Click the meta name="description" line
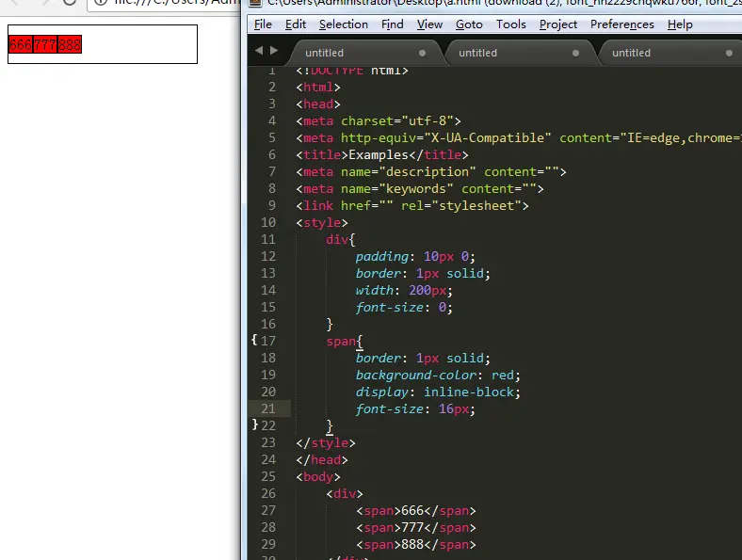 431,171
